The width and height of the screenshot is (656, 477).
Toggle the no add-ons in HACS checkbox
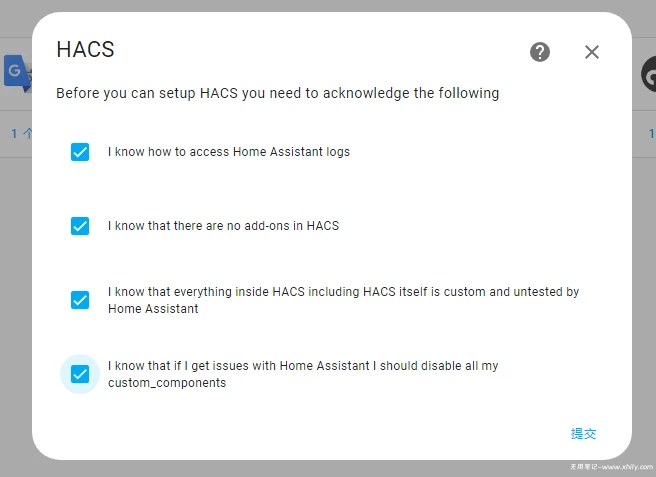point(80,226)
